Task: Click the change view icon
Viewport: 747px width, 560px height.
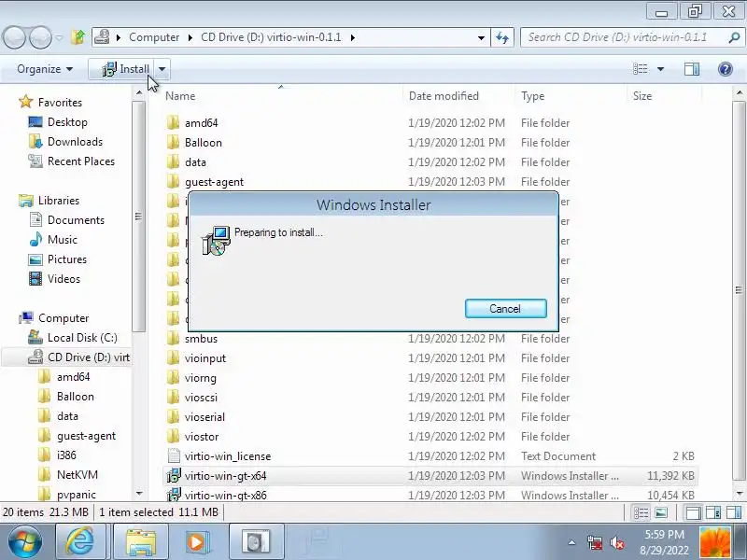Action: (x=640, y=69)
